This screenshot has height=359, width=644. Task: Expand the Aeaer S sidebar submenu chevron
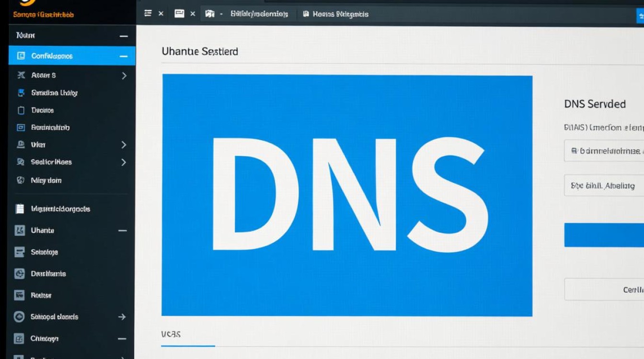(x=124, y=76)
